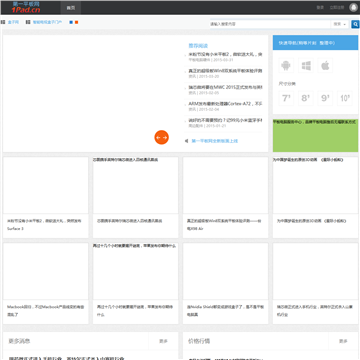Open the first-tablet-site new version announcement link
The image size is (360, 360).
[x=215, y=141]
